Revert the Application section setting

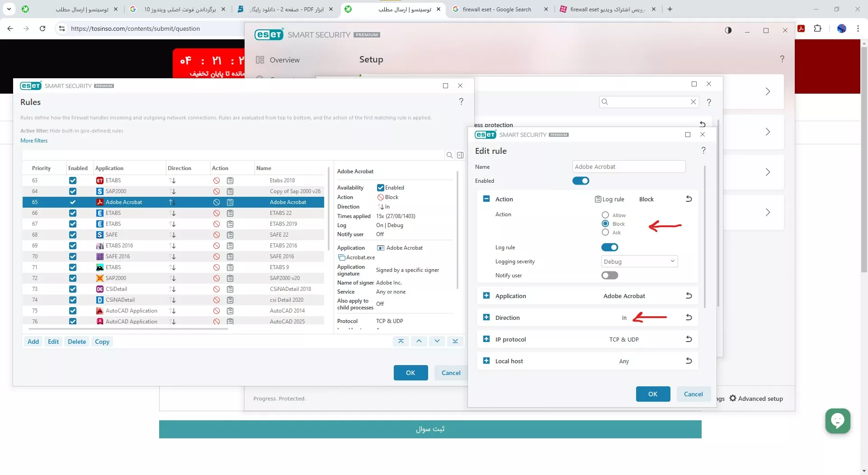coord(689,296)
